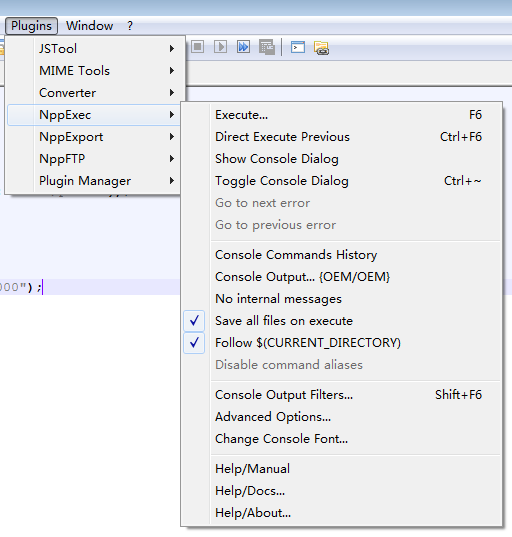Select Toggle Console Dialog
Screen dimensions: 512x537
341,181
